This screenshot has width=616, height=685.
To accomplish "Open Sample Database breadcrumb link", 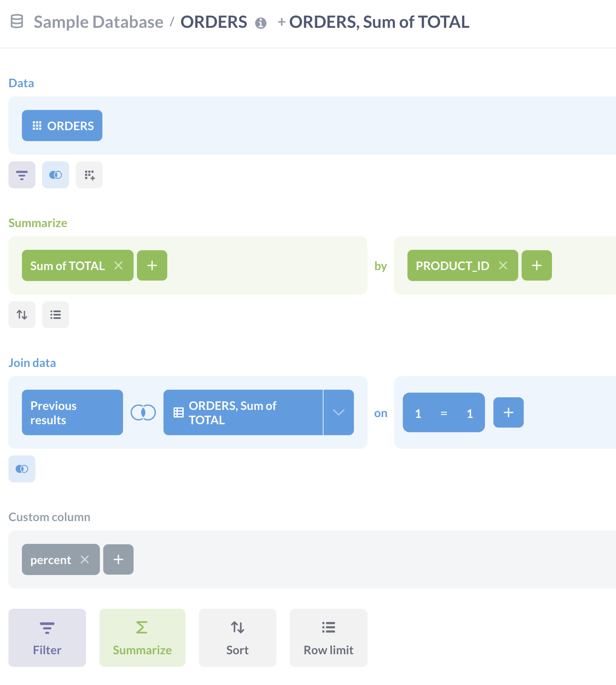I will pyautogui.click(x=98, y=22).
